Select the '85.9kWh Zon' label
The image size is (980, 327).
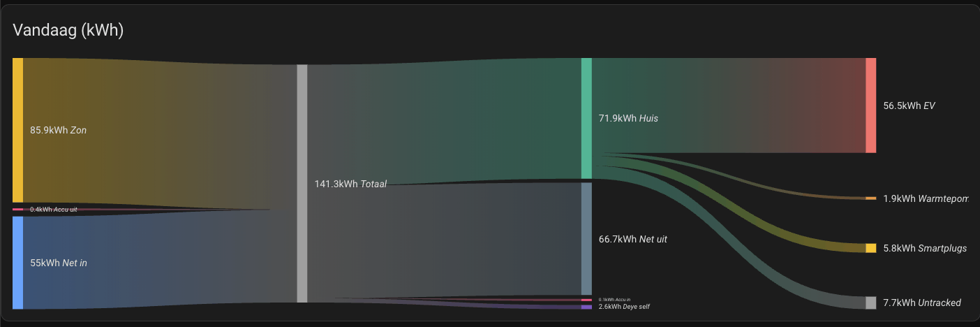pos(59,130)
